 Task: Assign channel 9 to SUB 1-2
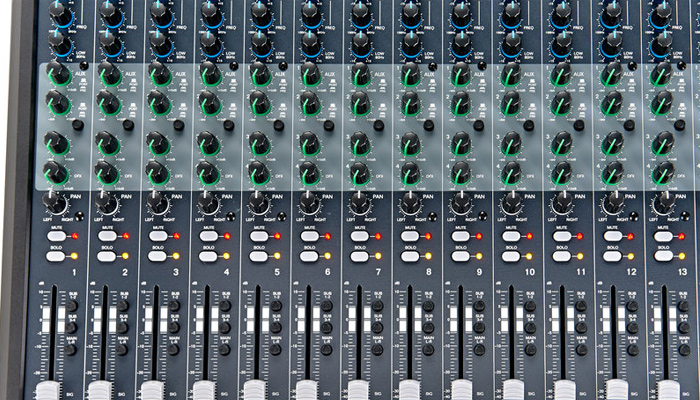[479, 306]
